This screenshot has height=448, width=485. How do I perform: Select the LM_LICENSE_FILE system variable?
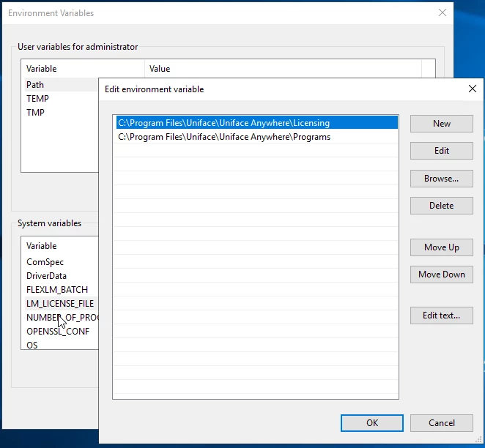[x=62, y=304]
